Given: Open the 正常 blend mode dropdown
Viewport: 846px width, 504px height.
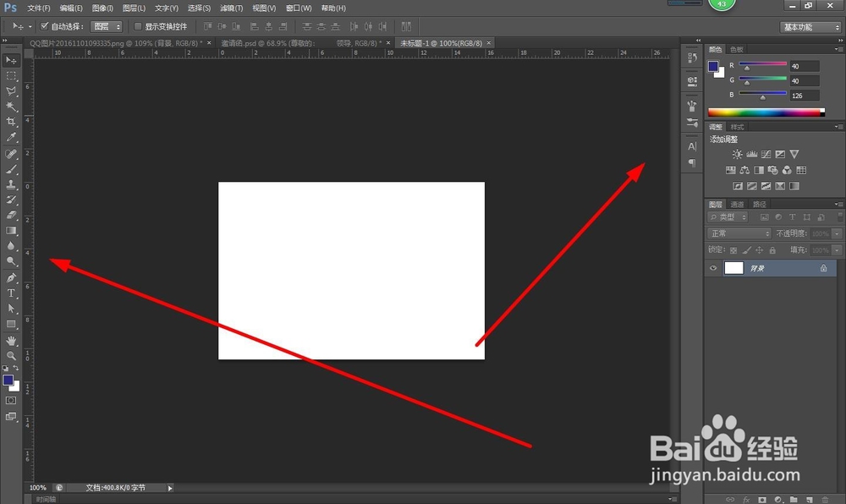Looking at the screenshot, I should [739, 233].
